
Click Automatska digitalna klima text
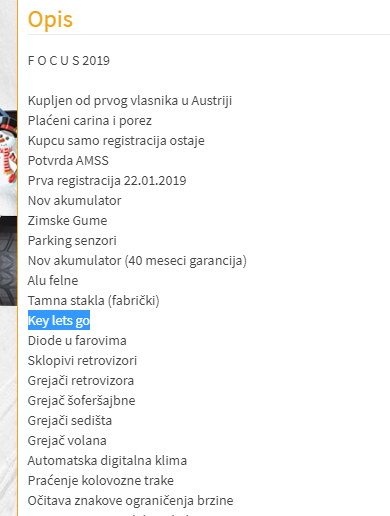tap(107, 461)
